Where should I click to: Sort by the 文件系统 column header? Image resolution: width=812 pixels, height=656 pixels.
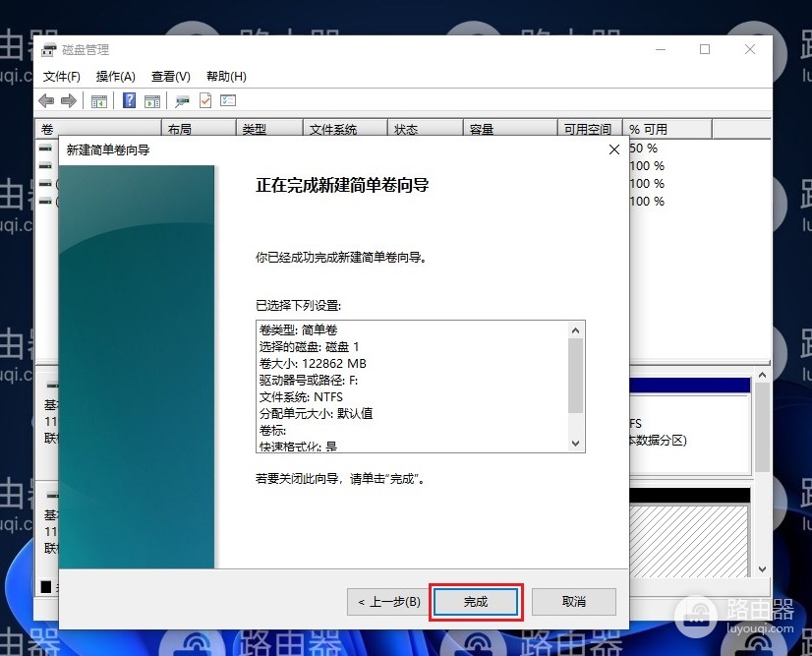[345, 129]
